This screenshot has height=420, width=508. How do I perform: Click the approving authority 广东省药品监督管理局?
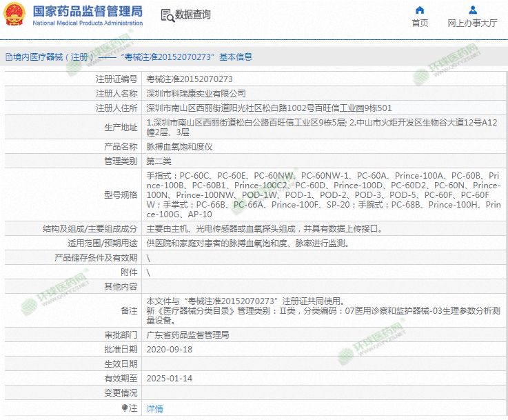[x=188, y=334]
